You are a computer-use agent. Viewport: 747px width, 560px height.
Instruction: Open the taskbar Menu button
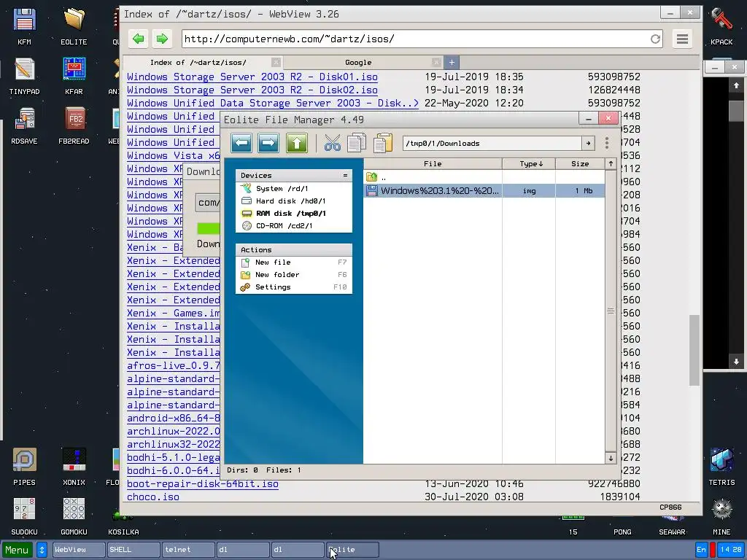coord(18,550)
